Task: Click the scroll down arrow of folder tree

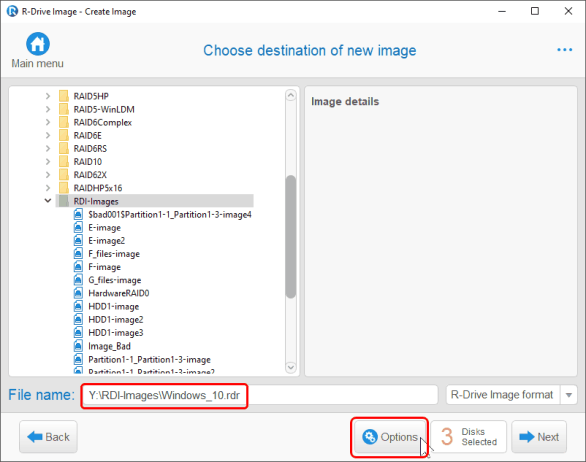Action: pyautogui.click(x=291, y=367)
